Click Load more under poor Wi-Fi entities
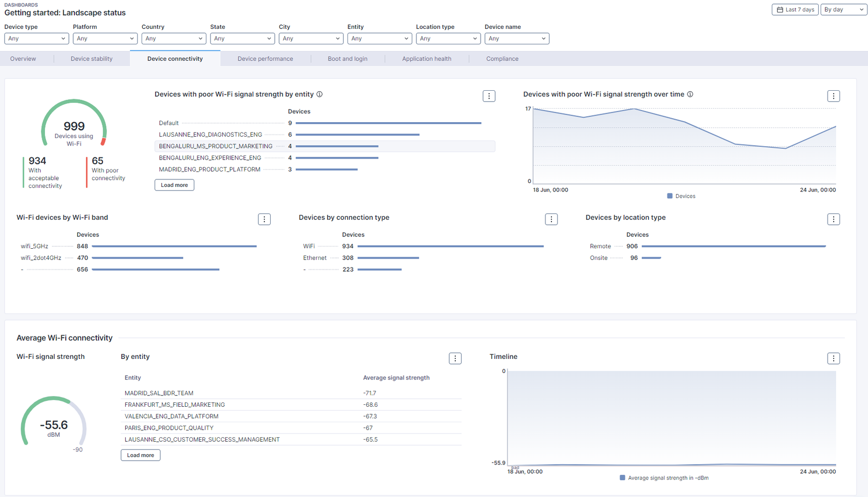868x497 pixels. pos(174,185)
